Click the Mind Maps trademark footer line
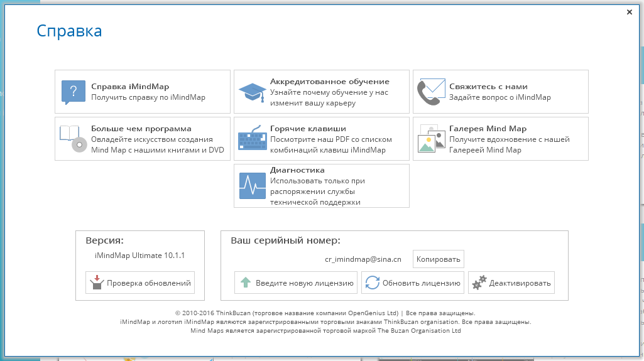 click(x=325, y=331)
